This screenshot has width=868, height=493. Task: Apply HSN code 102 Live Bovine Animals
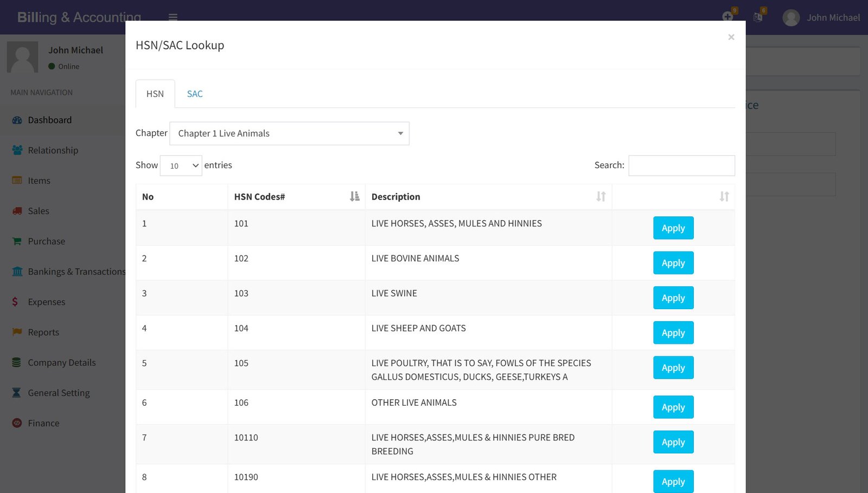click(x=673, y=263)
